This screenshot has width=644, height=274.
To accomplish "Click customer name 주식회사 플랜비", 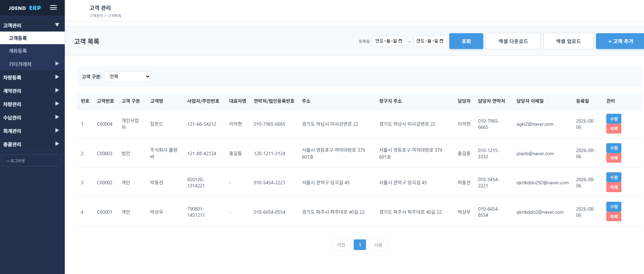I will click(164, 153).
